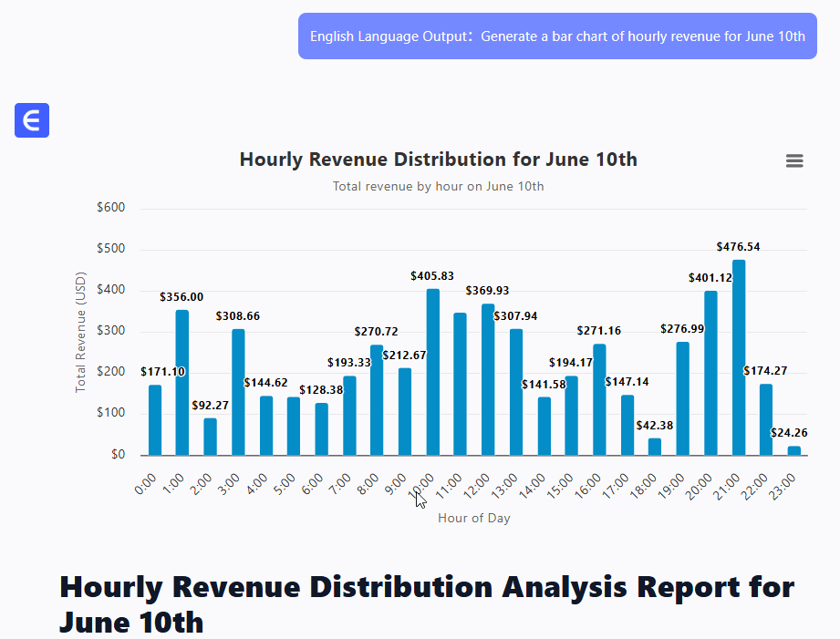Select the 3:00 revenue bar
Viewport: 840px width, 639px height.
pos(238,392)
